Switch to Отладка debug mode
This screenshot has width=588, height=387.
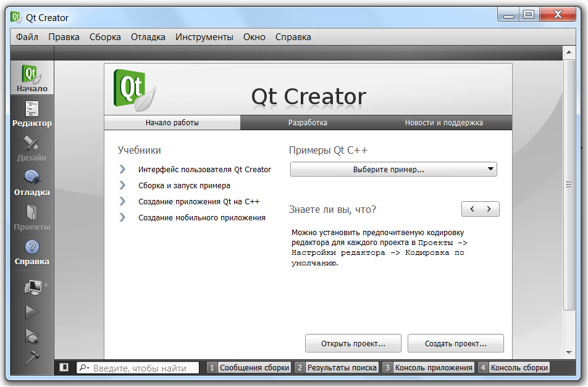point(32,183)
